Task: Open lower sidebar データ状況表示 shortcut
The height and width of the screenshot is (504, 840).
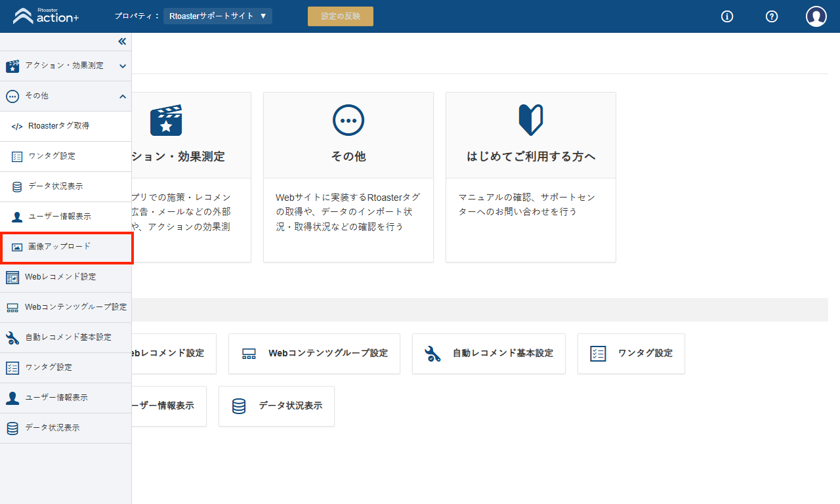Action: (x=66, y=428)
